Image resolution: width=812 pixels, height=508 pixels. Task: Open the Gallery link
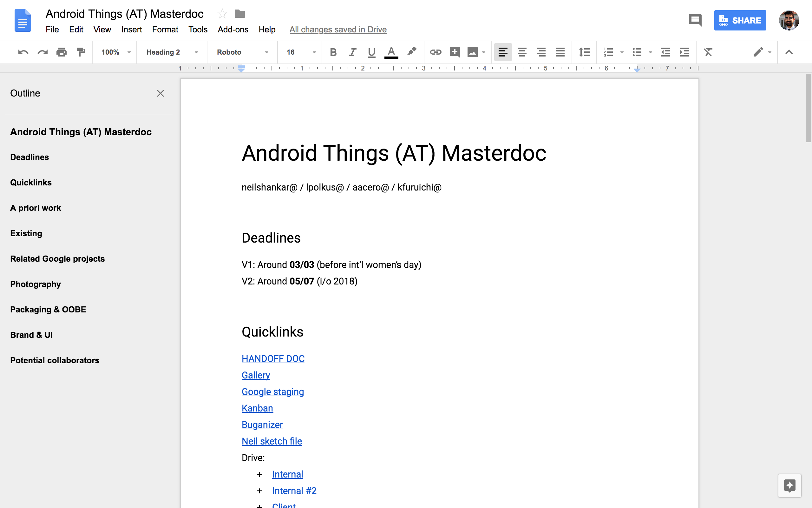click(256, 375)
